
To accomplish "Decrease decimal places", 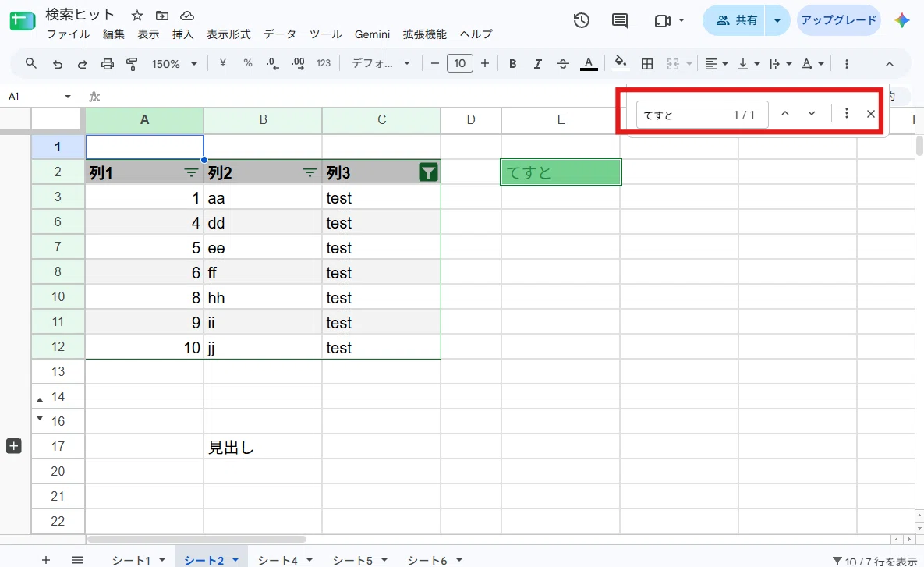I will click(x=272, y=64).
